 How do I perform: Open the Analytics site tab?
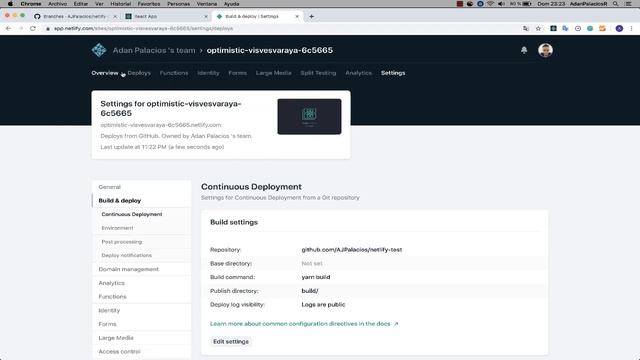point(359,73)
